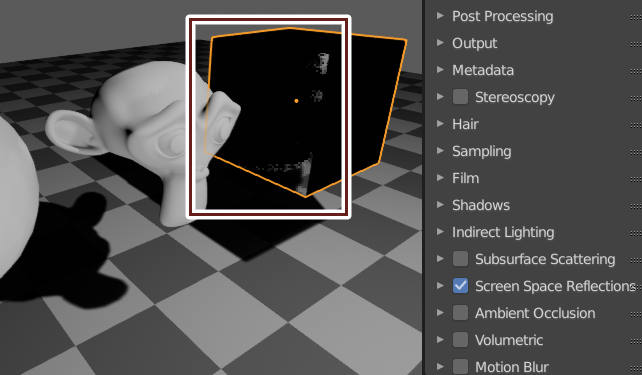Click the Output panel drag grip icon
Screen dimensions: 642x375
636,44
